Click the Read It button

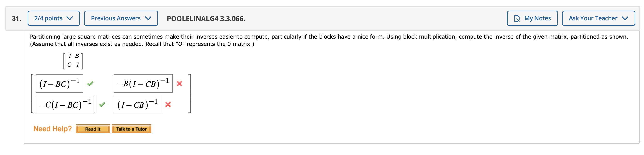(x=93, y=129)
